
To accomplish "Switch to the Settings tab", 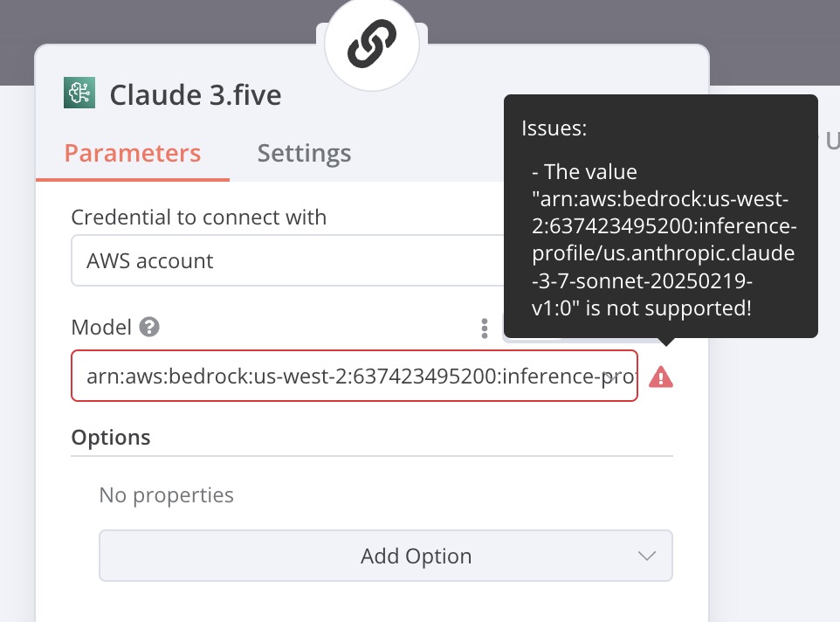I will point(304,153).
